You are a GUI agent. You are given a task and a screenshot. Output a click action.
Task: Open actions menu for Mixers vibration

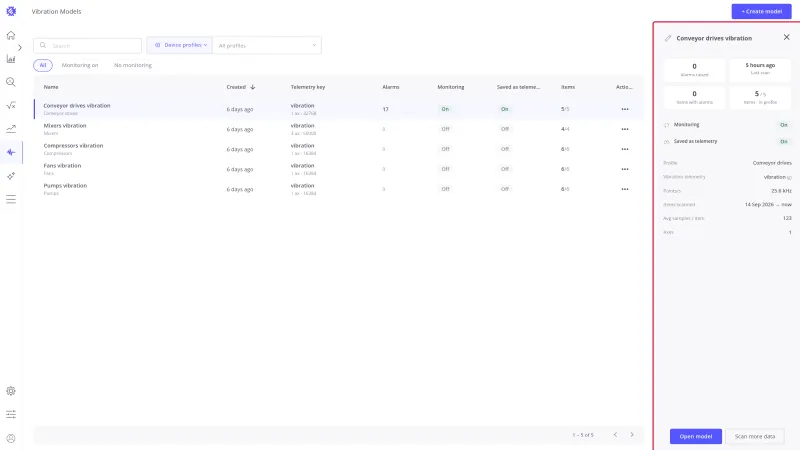coord(625,129)
